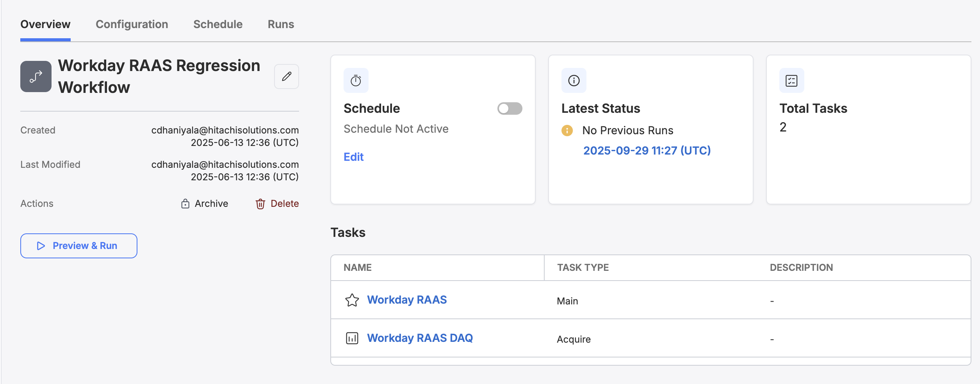Click the creator email under Created
The image size is (980, 384).
tap(225, 130)
